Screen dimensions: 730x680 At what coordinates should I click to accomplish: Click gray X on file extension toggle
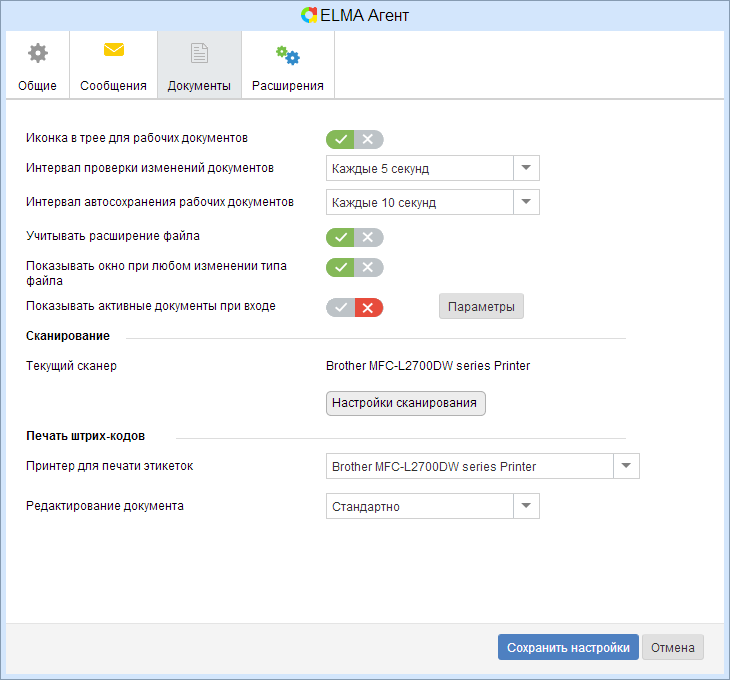(x=368, y=237)
